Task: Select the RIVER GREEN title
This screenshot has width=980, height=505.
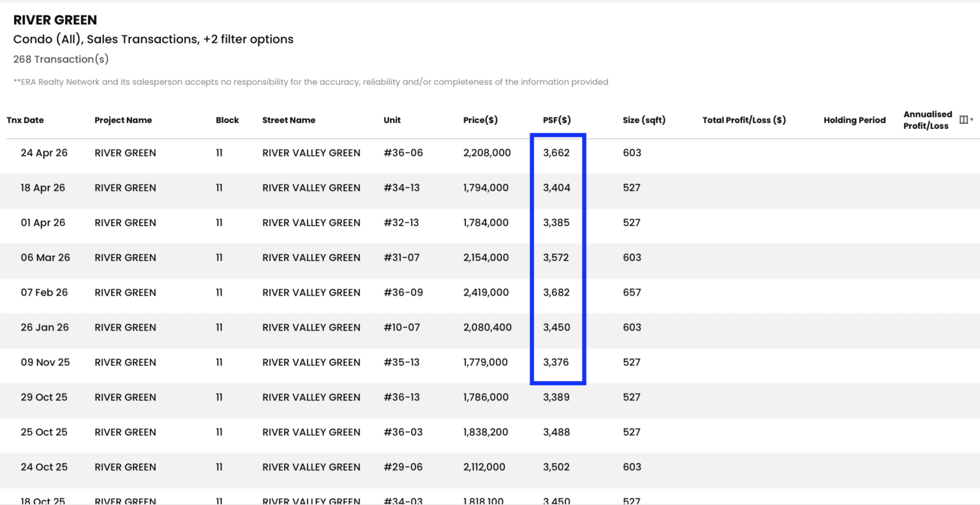Action: click(x=56, y=20)
